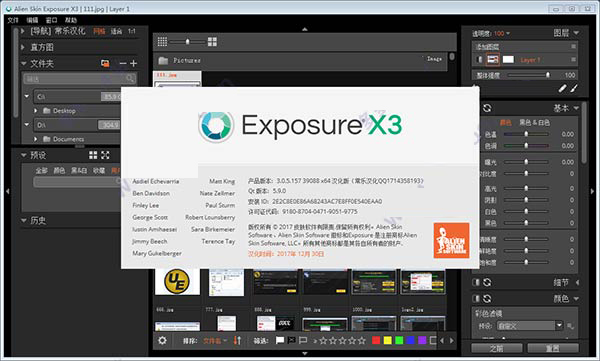Open the Layer 1 row menu icon
Image resolution: width=600 pixels, height=361 pixels.
[x=573, y=59]
